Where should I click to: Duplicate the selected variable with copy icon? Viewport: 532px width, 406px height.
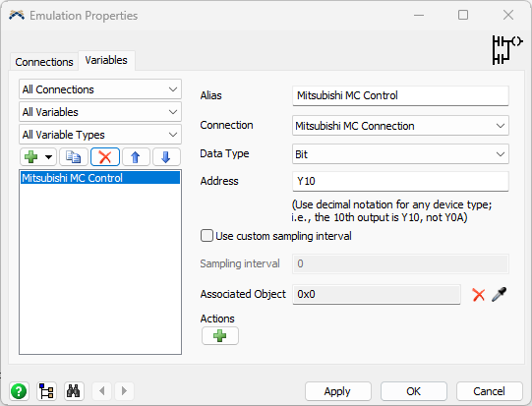(74, 156)
